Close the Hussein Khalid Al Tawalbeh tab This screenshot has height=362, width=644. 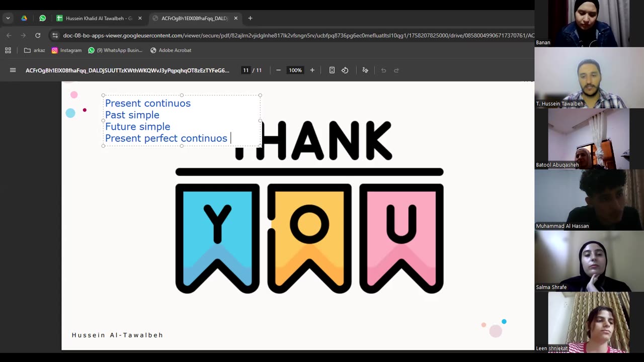tap(140, 18)
